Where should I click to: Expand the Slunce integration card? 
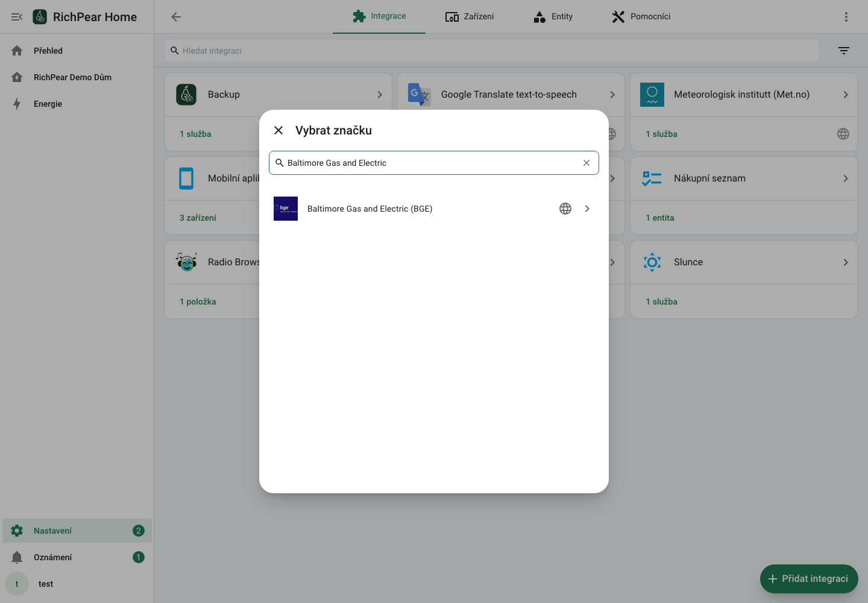846,262
